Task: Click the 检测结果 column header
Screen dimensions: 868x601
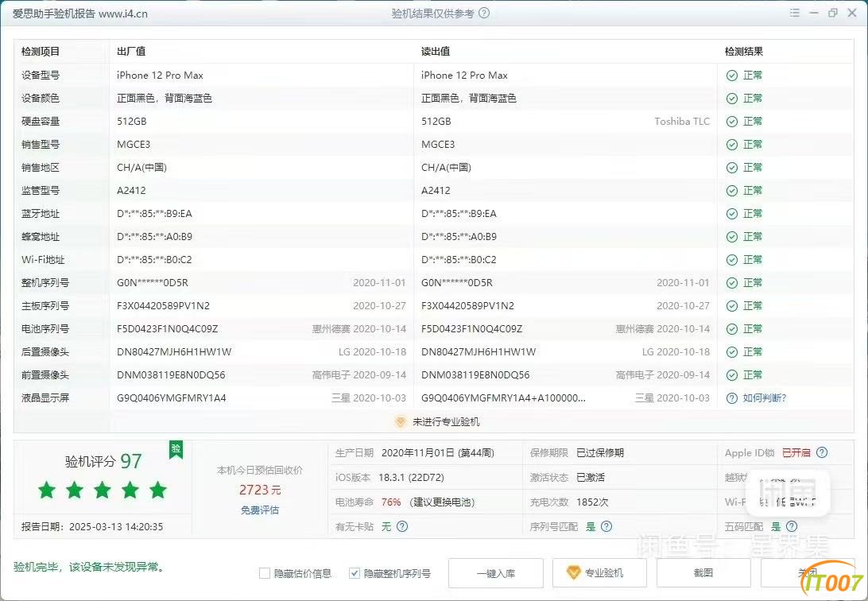Action: [x=744, y=52]
